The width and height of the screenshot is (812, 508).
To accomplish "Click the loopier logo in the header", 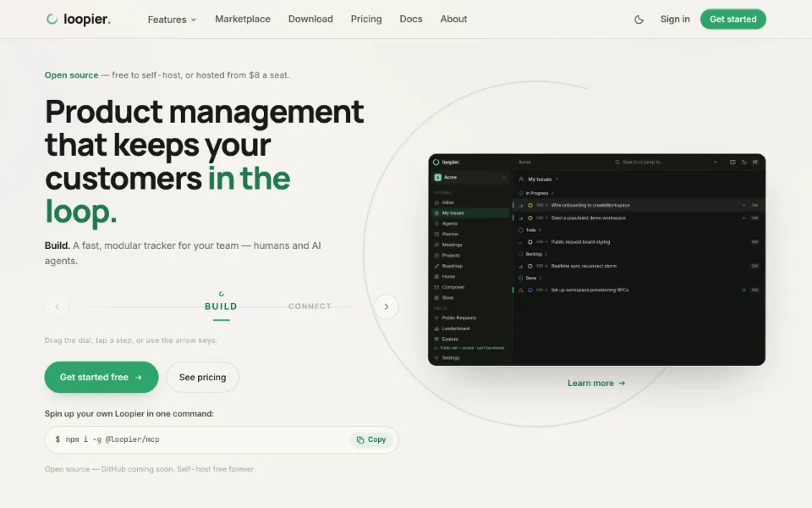I will click(x=78, y=19).
